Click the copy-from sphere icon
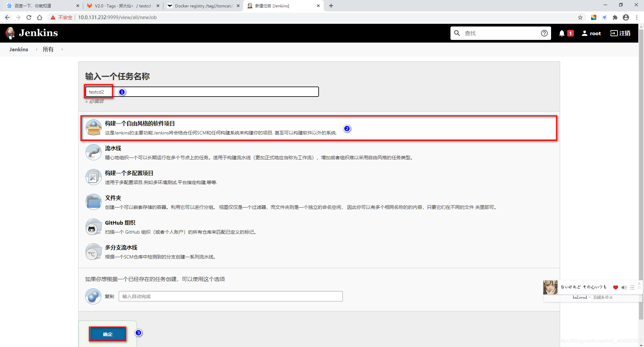 tap(93, 296)
